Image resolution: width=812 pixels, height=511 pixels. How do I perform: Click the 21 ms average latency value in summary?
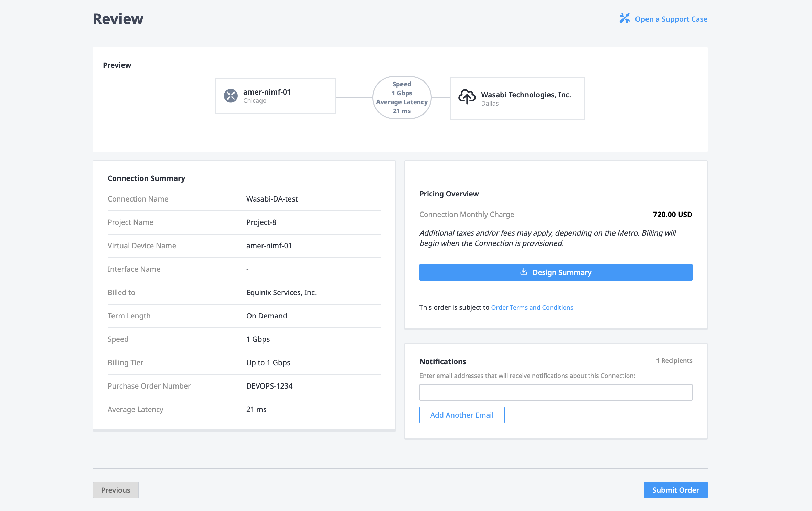coord(256,409)
